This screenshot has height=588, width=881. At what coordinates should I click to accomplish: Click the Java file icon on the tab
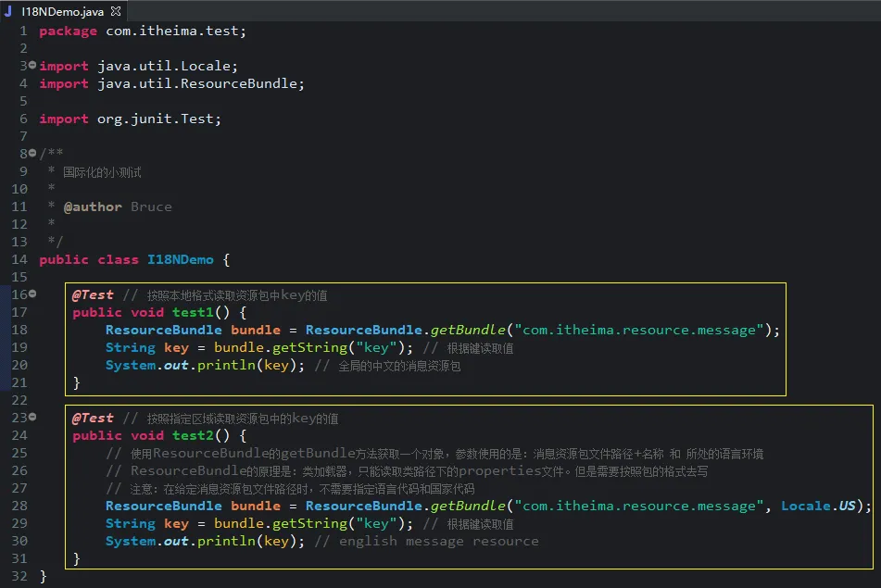point(8,11)
